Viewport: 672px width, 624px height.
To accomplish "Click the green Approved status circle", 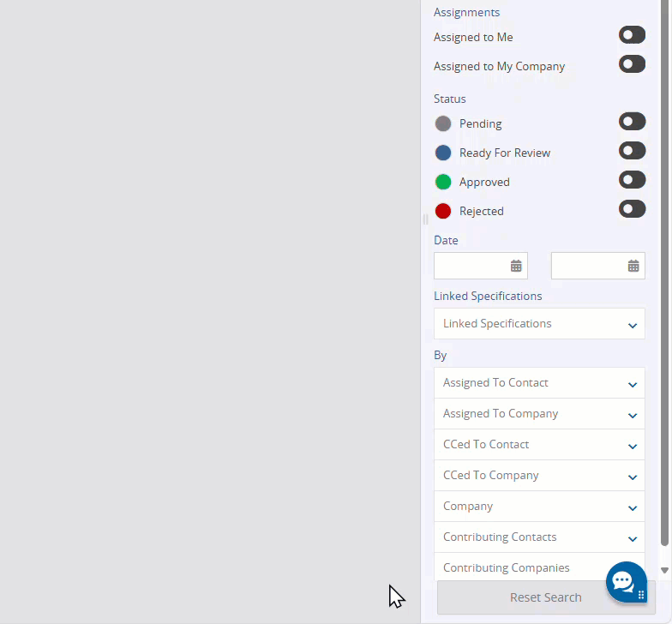I will tap(443, 182).
